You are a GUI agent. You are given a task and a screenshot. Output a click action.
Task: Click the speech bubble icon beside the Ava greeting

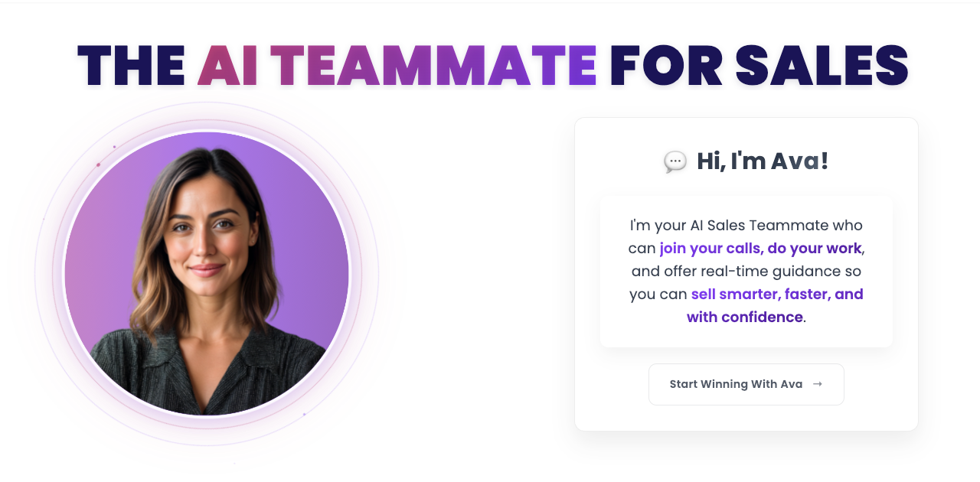coord(675,162)
